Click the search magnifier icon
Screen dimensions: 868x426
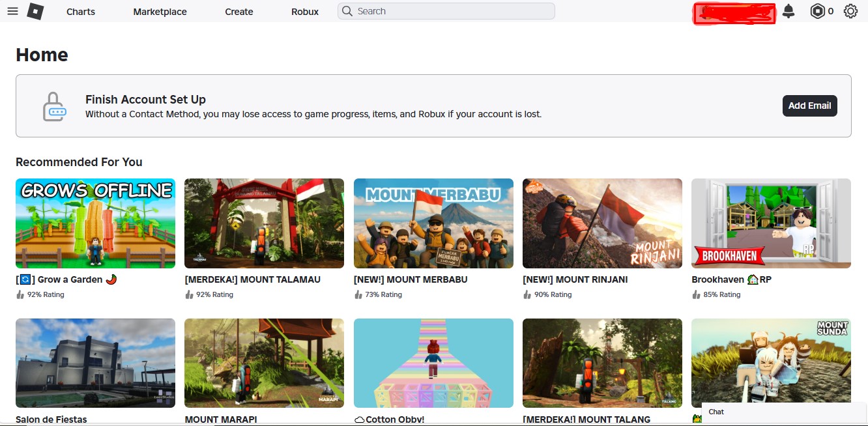click(347, 11)
